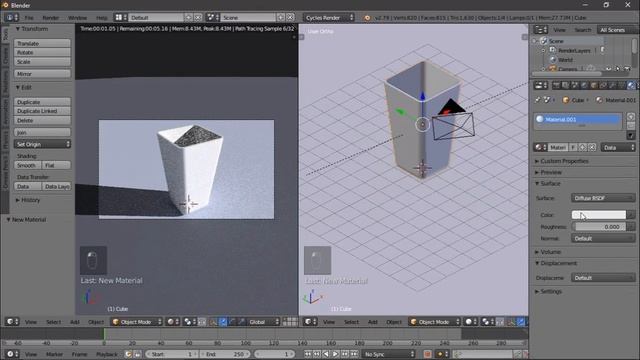Add a new screen layout with plus
The width and height of the screenshot is (640, 360).
189,18
